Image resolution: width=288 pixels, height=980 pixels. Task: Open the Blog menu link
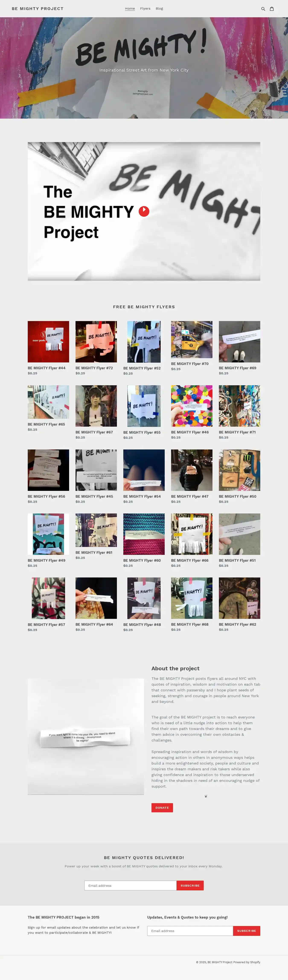tap(159, 8)
